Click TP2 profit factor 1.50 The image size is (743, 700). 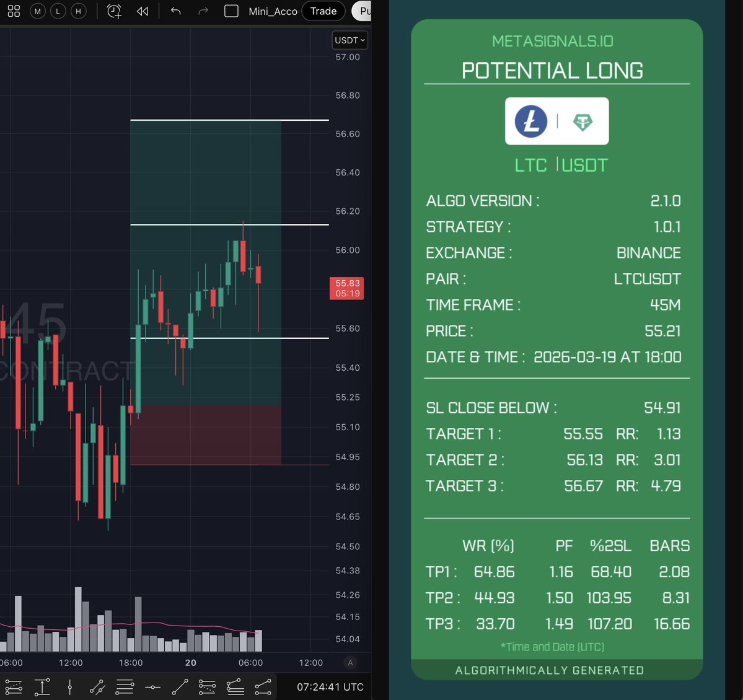coord(559,598)
